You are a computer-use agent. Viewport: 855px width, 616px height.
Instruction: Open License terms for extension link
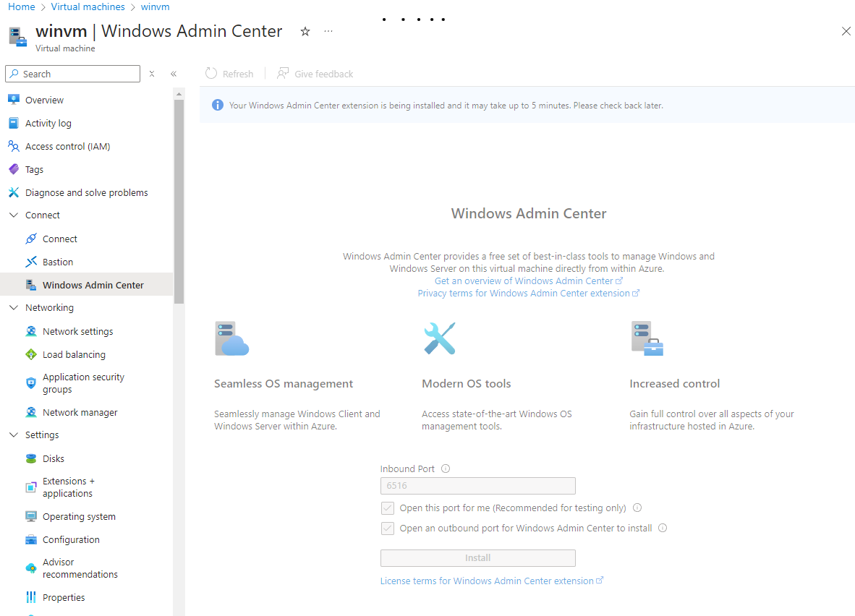click(x=492, y=581)
